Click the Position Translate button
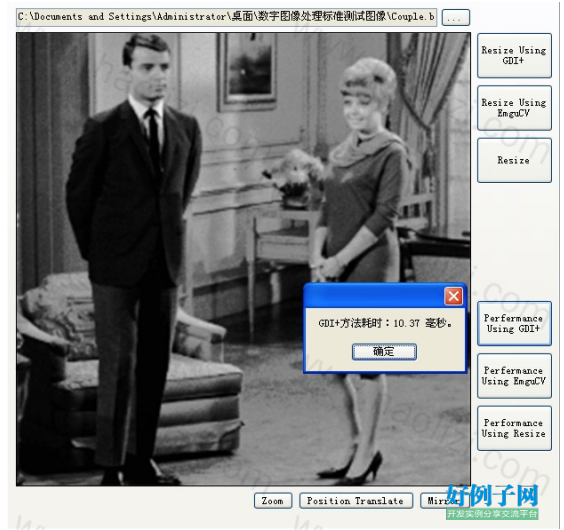The width and height of the screenshot is (564, 530). click(355, 500)
